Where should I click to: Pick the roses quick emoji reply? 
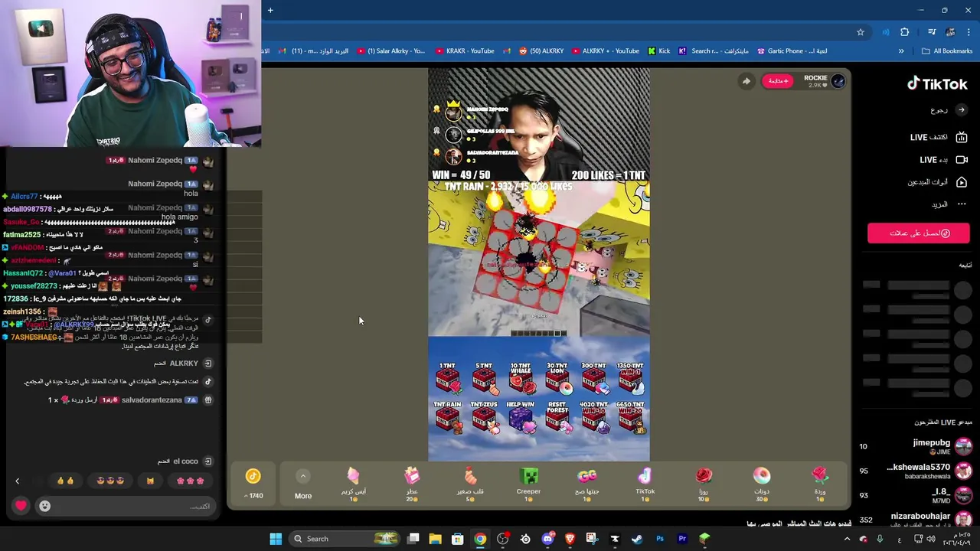click(x=190, y=481)
